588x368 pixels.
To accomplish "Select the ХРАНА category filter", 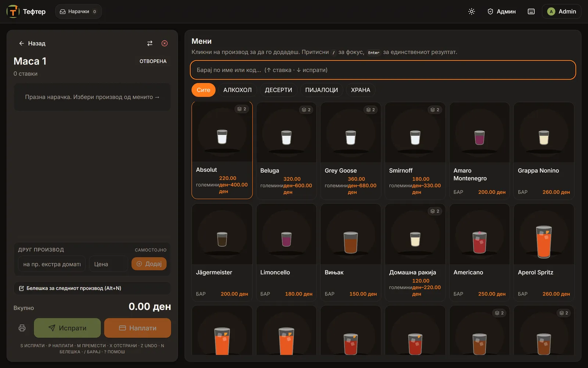I will pos(361,90).
